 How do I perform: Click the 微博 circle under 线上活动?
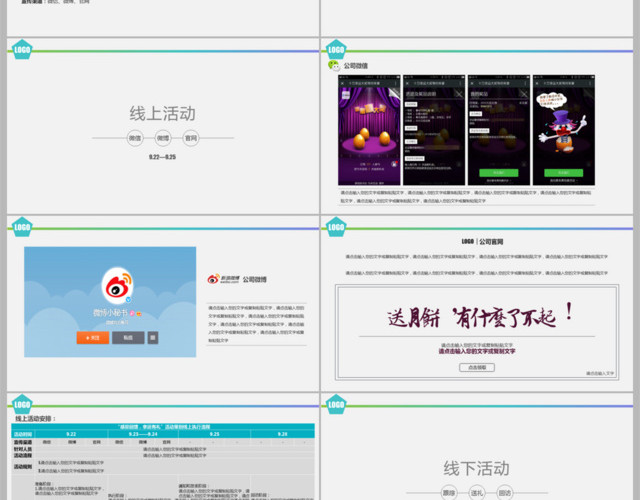click(163, 138)
